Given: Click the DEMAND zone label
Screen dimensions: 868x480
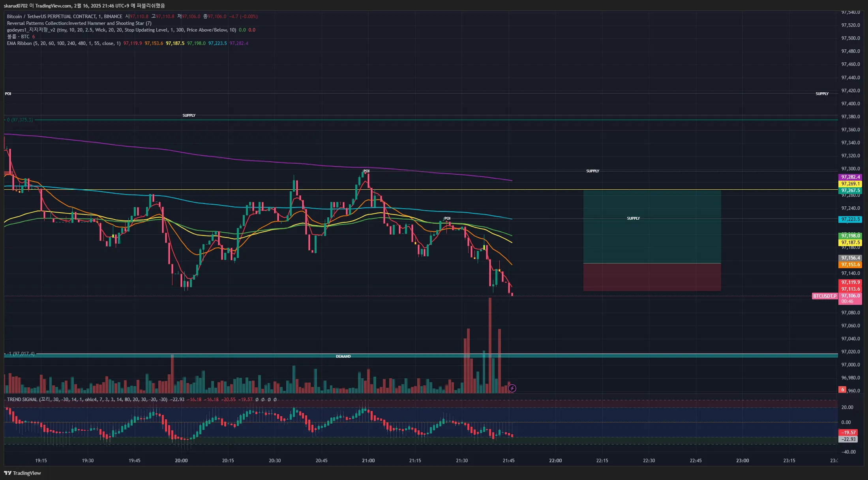Looking at the screenshot, I should click(x=343, y=357).
